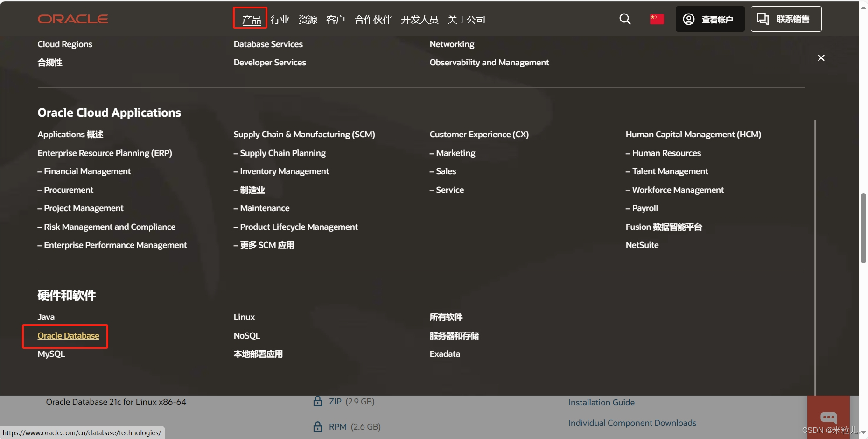Image resolution: width=868 pixels, height=439 pixels.
Task: Open Exadata link
Action: (x=445, y=354)
